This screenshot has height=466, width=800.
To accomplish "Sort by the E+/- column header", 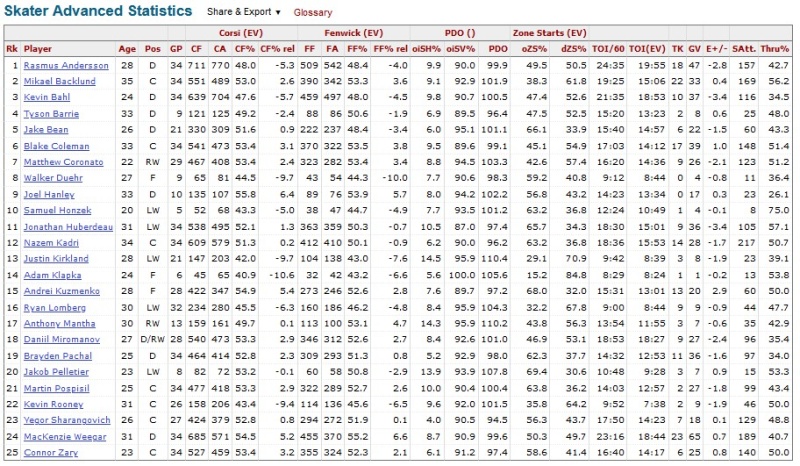I will (716, 49).
